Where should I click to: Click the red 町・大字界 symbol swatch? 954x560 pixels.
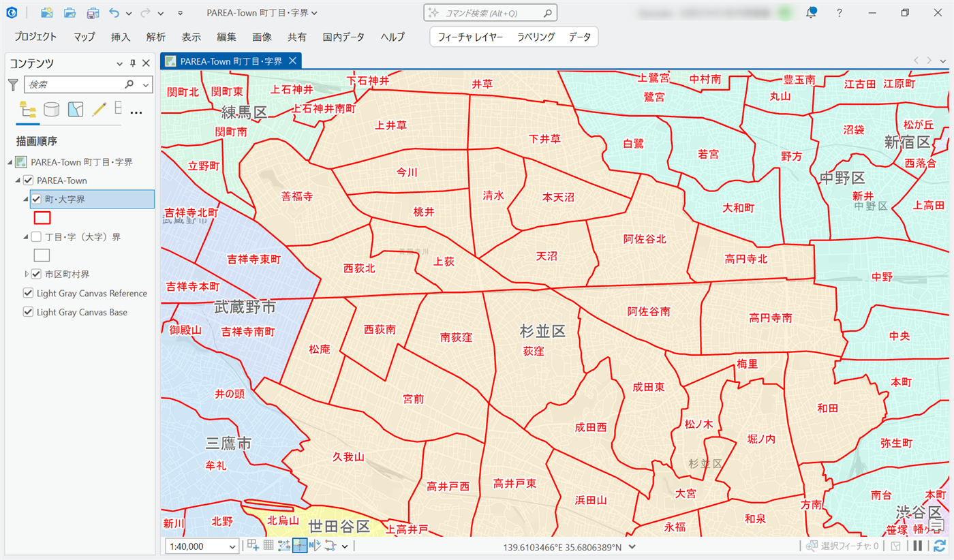[x=42, y=218]
